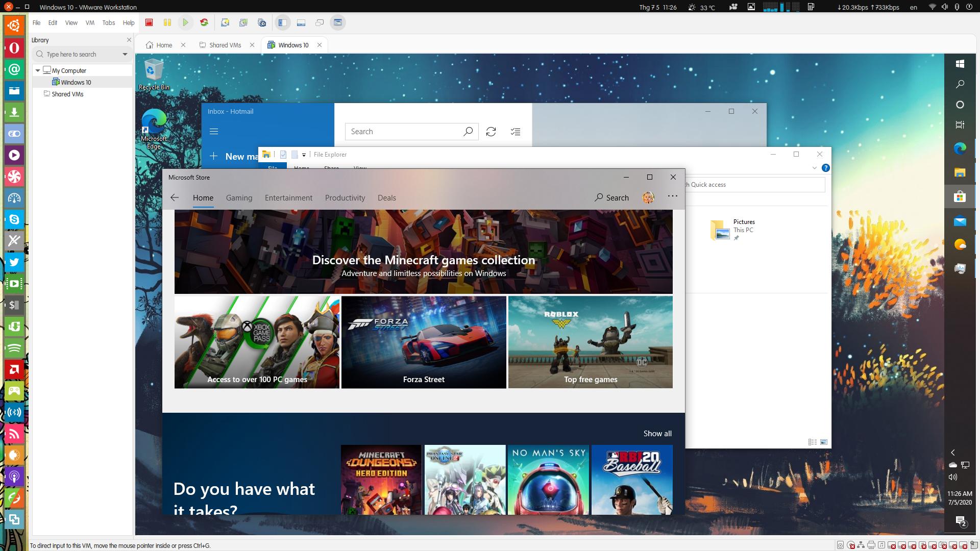This screenshot has height=551, width=980.
Task: Click the Show all link
Action: [657, 433]
